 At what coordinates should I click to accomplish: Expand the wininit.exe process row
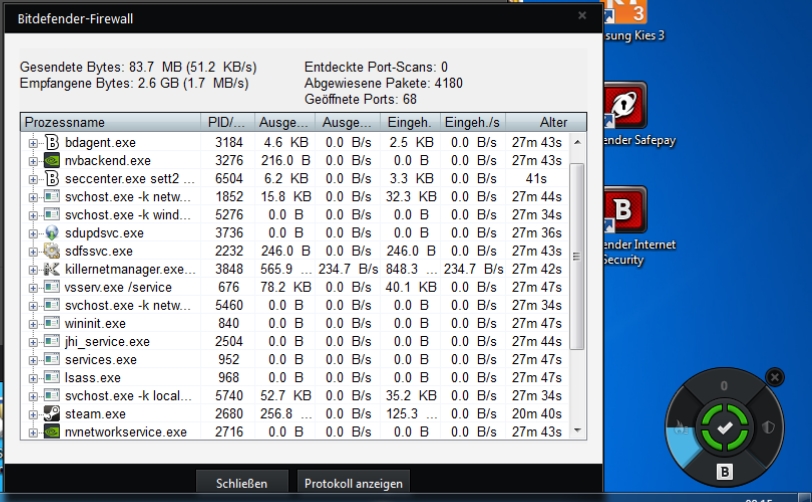point(33,324)
